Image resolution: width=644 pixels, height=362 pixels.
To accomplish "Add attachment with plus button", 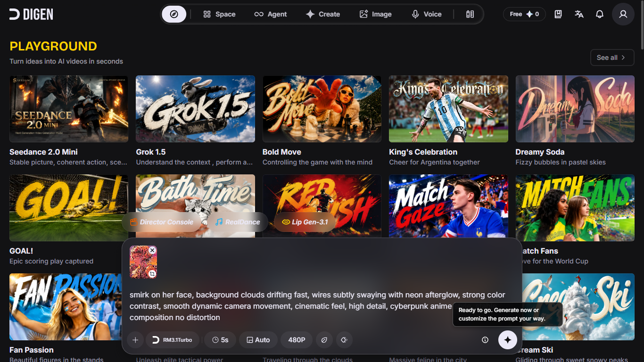I will point(135,340).
